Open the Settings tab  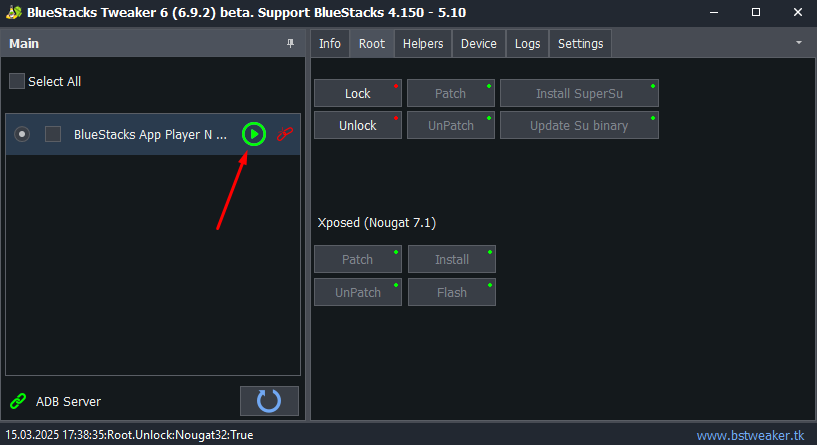pos(580,44)
